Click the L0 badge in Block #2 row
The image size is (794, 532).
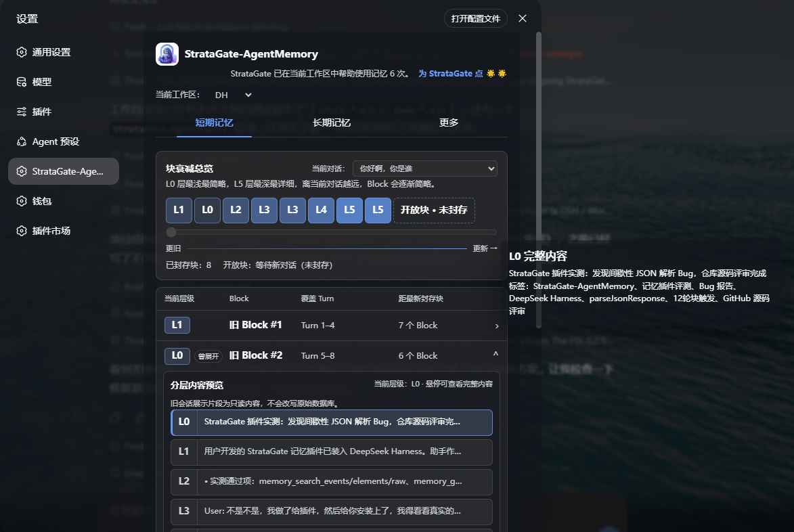pyautogui.click(x=177, y=356)
